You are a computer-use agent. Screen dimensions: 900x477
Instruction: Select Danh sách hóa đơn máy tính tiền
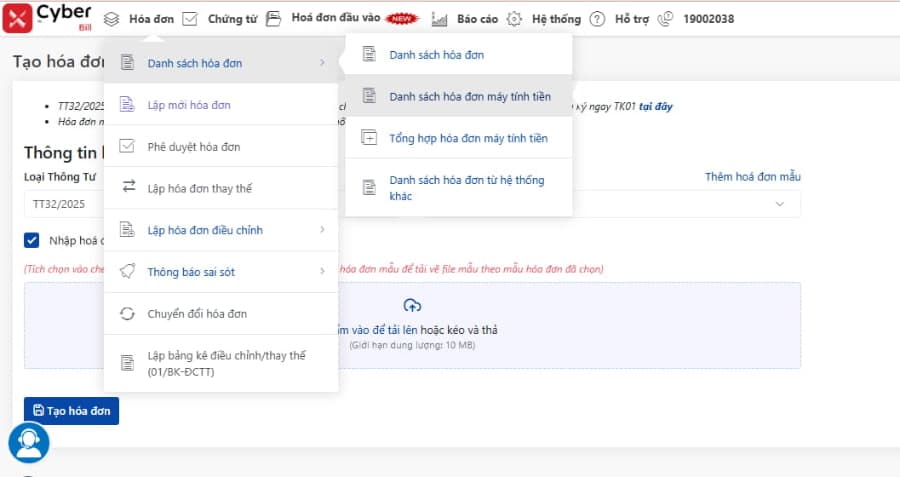coord(459,96)
